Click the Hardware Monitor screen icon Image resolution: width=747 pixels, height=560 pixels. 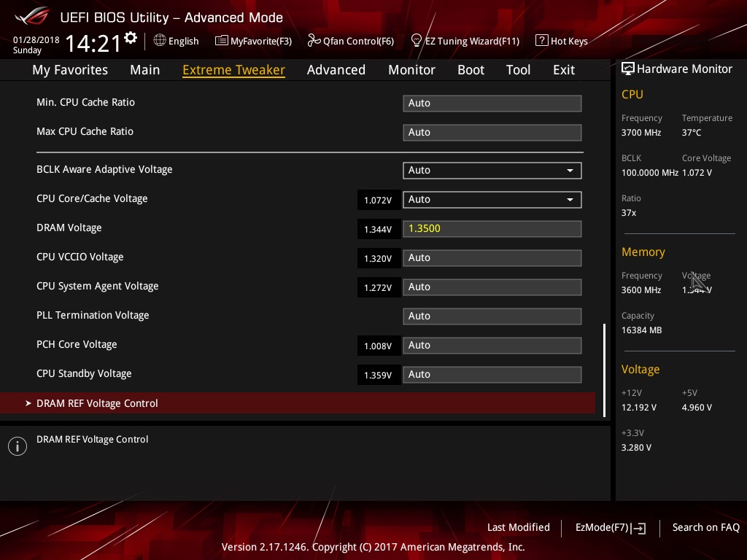[628, 69]
